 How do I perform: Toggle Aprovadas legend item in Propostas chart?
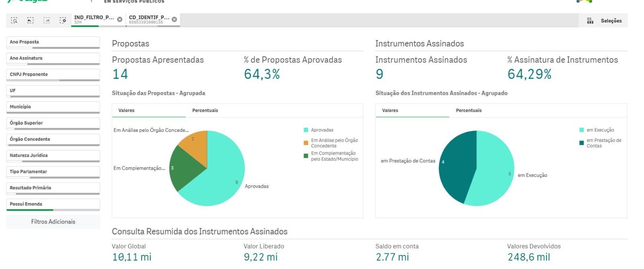point(322,130)
